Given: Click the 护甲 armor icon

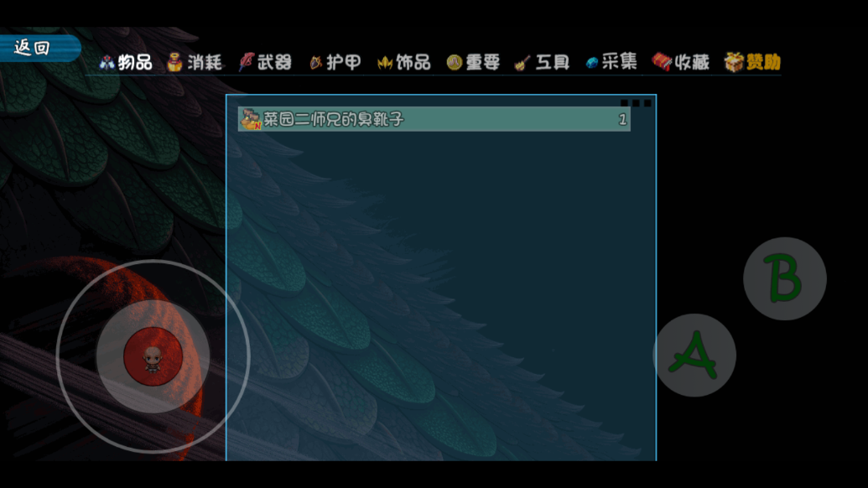Looking at the screenshot, I should (315, 63).
